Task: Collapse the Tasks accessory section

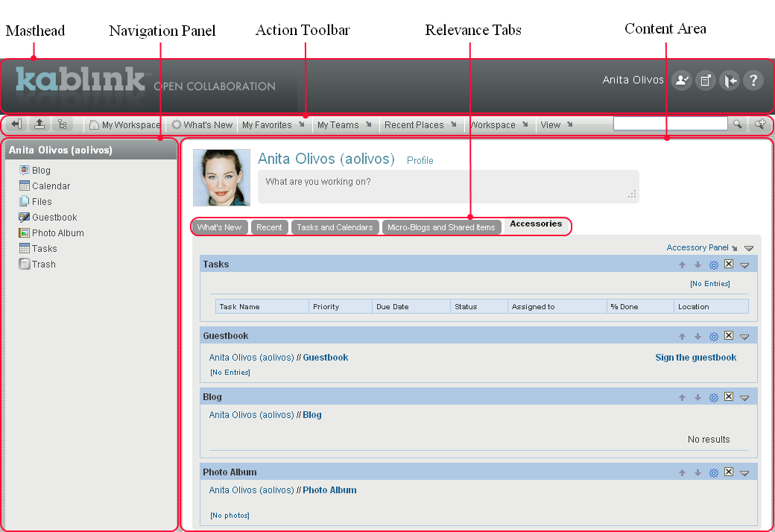Action: tap(744, 265)
